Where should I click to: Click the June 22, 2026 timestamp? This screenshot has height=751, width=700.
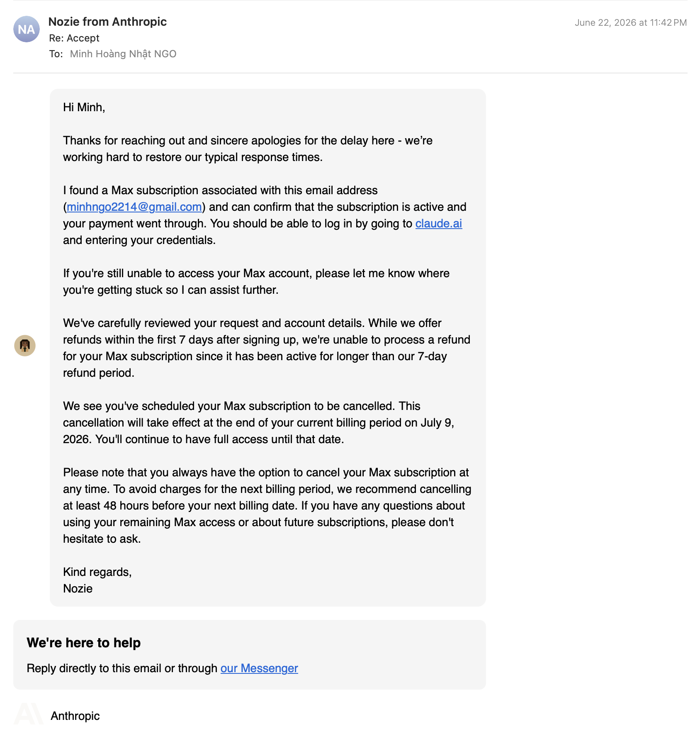[631, 23]
